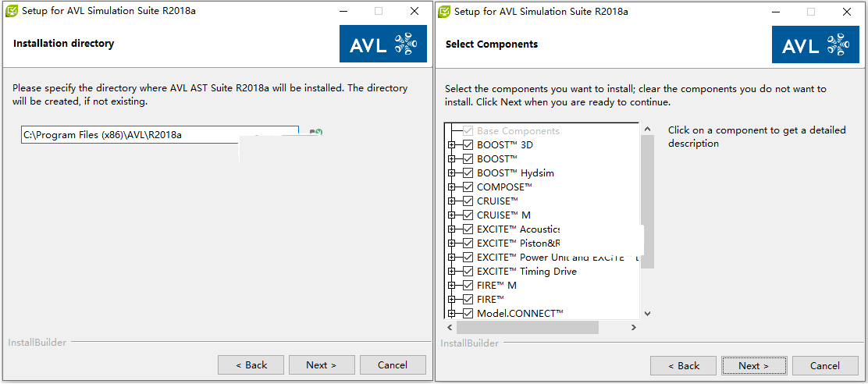Toggle the CRUISE™ M checkbox
The image size is (868, 384).
(x=468, y=215)
